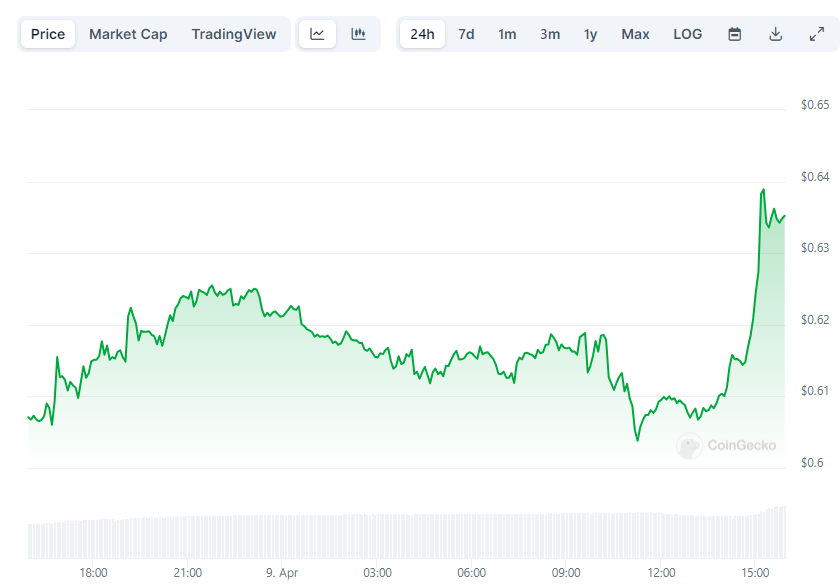Click the 09:00 time axis label
Image resolution: width=840 pixels, height=587 pixels.
coord(566,573)
